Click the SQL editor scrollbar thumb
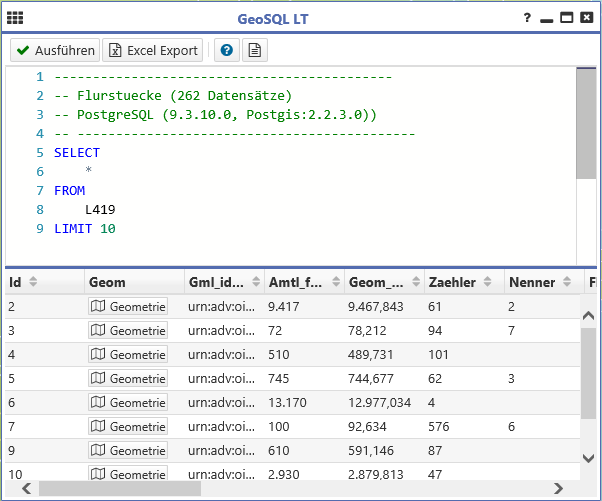The height and width of the screenshot is (501, 602). (586, 124)
